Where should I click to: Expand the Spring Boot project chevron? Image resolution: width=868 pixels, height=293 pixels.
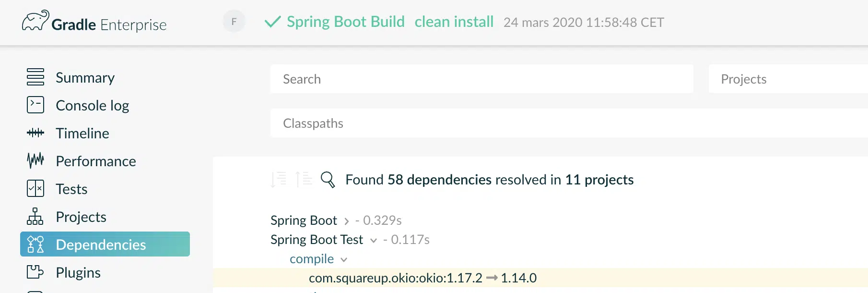pos(346,221)
